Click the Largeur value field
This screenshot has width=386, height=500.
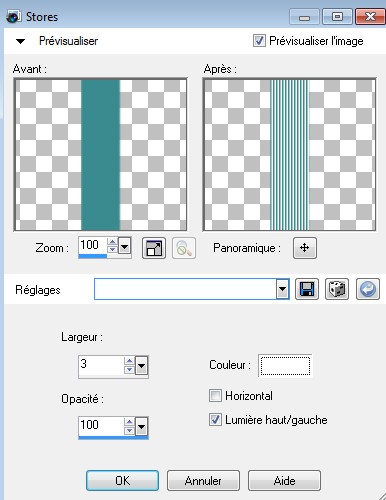click(x=101, y=365)
